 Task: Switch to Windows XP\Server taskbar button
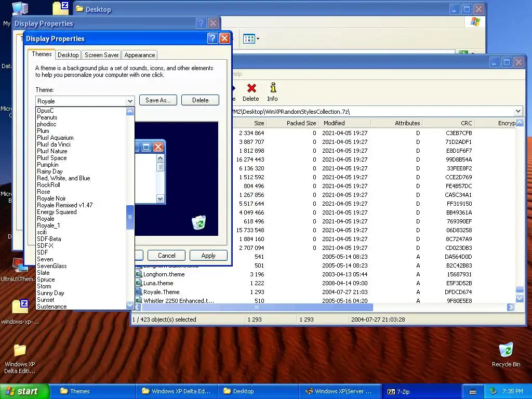click(x=339, y=391)
